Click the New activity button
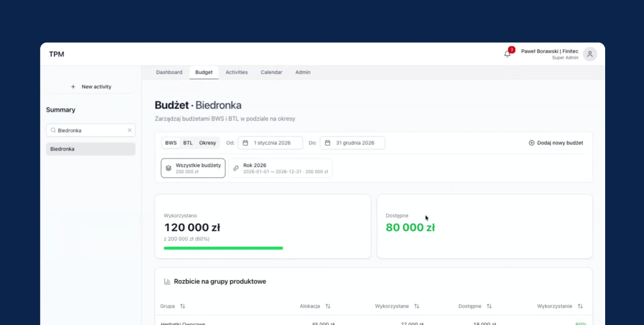Screen dimensions: 644x325 click(91, 87)
